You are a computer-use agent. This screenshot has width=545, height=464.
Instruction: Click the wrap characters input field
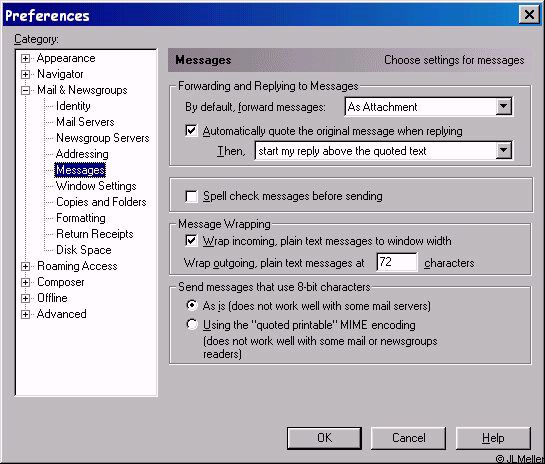pyautogui.click(x=397, y=262)
